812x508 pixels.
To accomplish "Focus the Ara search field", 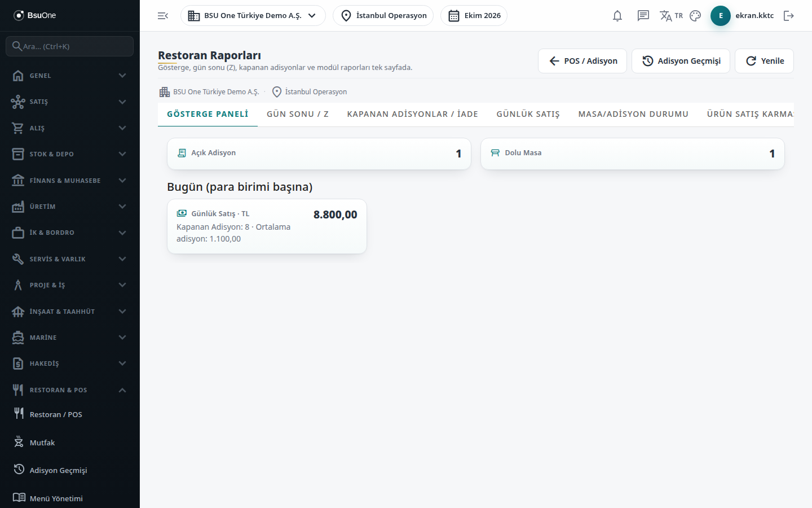I will pos(70,46).
